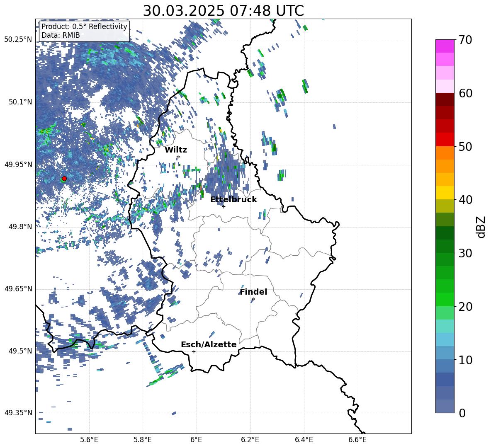491x448 pixels.
Task: Click the 6°E longitude tick label
Action: [x=196, y=440]
